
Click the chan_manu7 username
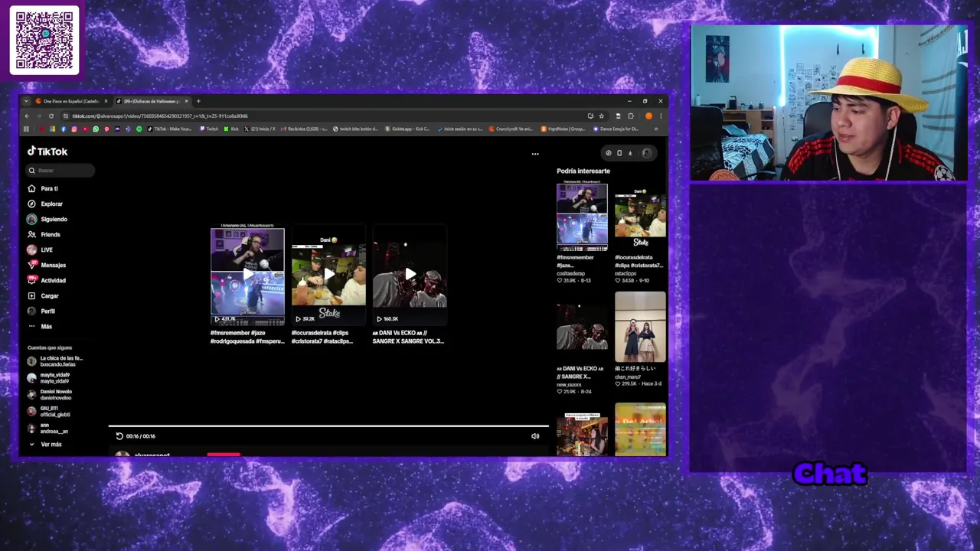coord(628,377)
